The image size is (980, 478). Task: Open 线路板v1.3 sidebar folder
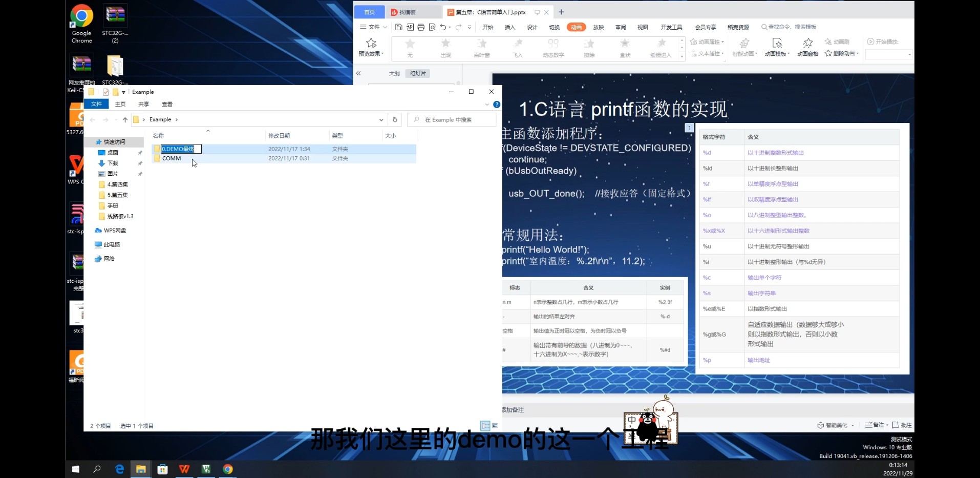coord(120,217)
